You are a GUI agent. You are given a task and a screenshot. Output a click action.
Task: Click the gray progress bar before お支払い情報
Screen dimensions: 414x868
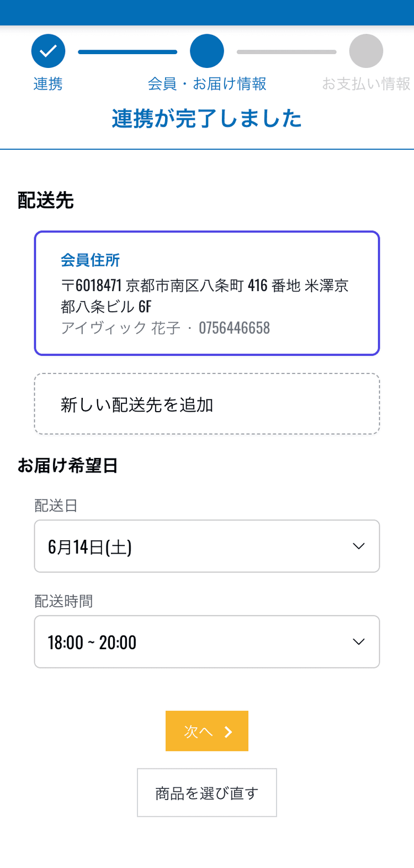tap(286, 52)
